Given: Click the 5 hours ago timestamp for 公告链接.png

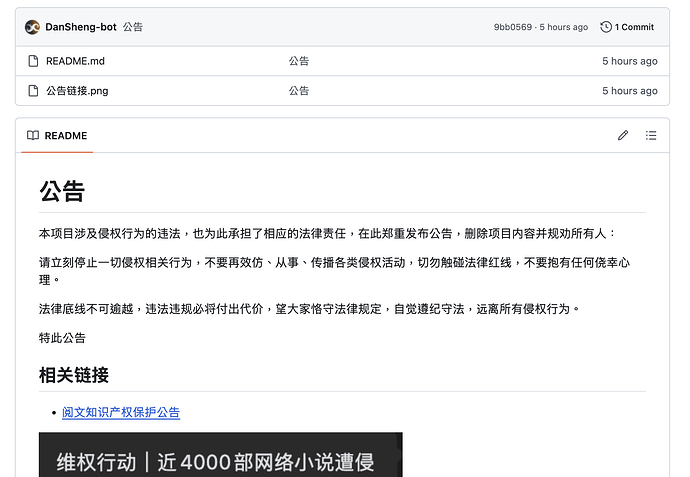Looking at the screenshot, I should pyautogui.click(x=630, y=91).
